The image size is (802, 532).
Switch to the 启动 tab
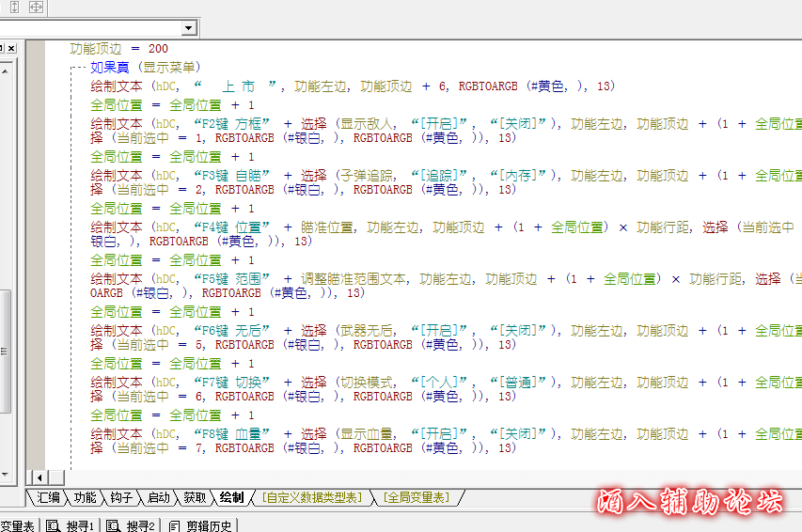point(158,497)
